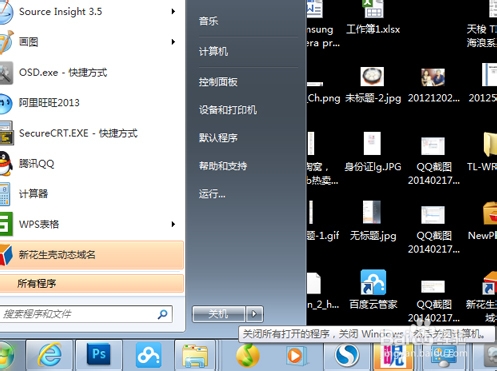
Task: Select QQ截图 file beside 百度云管家
Action: point(433,302)
